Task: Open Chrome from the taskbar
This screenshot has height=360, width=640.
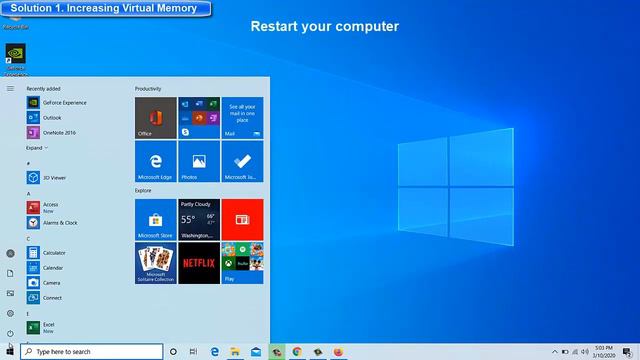Action: coord(297,351)
